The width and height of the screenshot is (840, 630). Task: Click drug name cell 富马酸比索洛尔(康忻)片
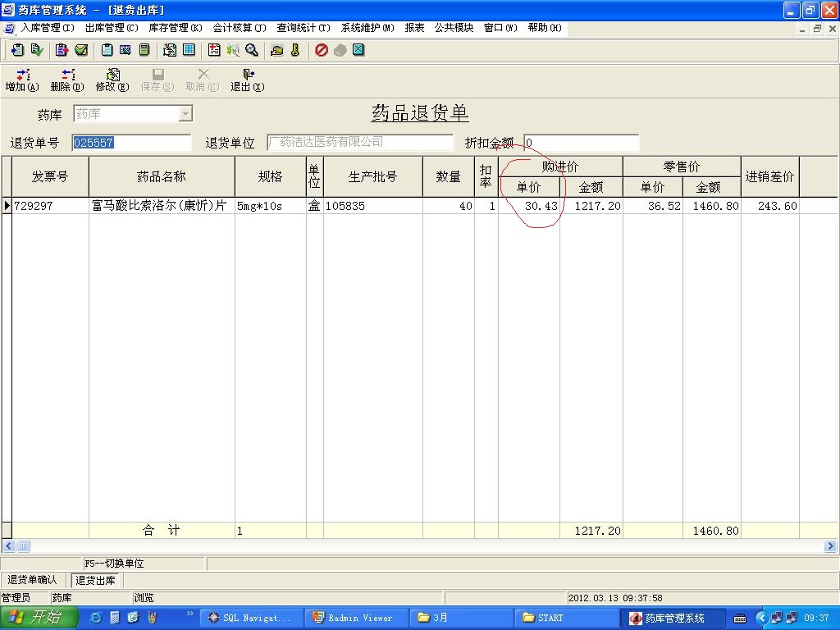pos(162,206)
